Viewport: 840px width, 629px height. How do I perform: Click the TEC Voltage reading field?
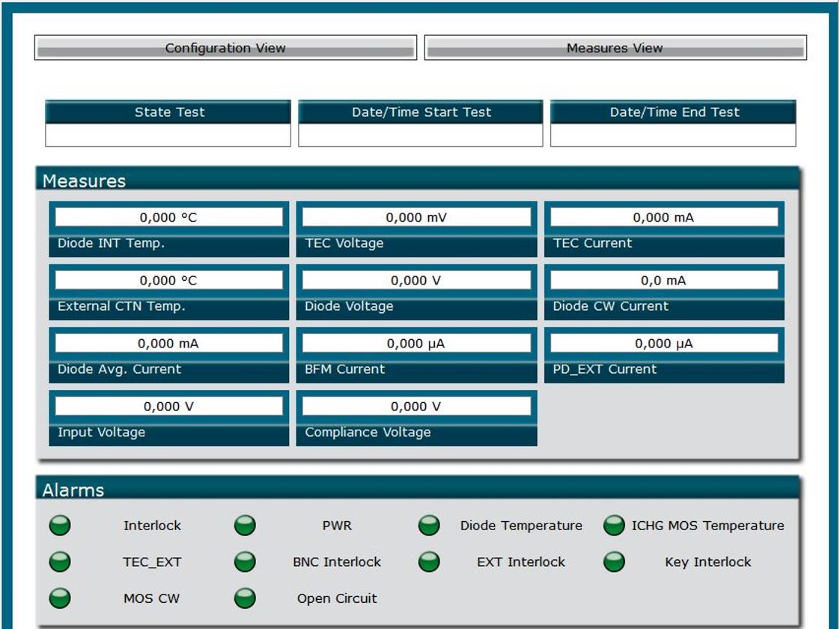coord(416,218)
